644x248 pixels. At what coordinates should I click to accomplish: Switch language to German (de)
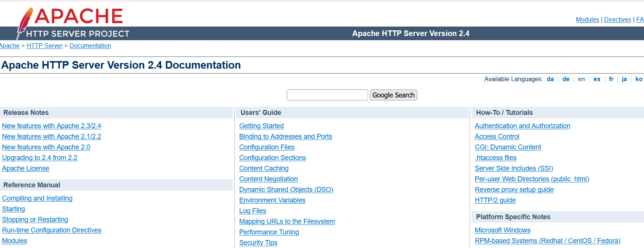click(566, 79)
